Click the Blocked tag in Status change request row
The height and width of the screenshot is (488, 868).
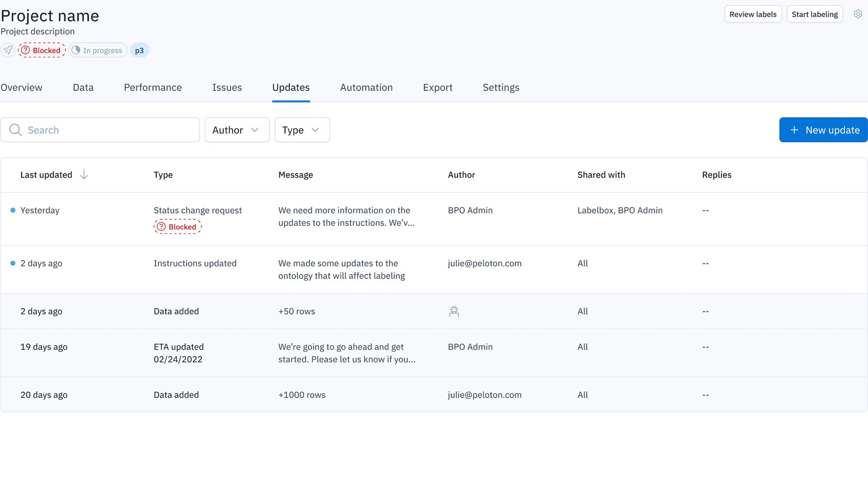coord(178,227)
